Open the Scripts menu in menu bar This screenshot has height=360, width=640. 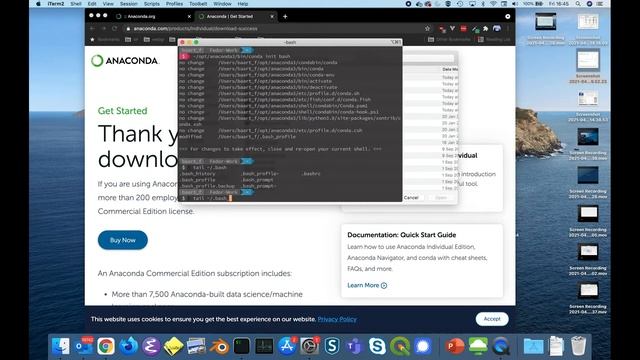click(151, 4)
